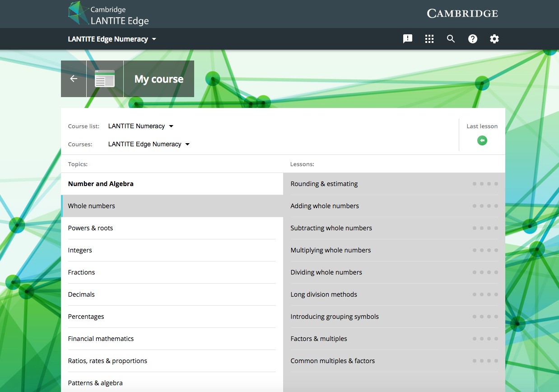Open the Multiplying whole numbers lesson
Image resolution: width=559 pixels, height=392 pixels.
click(x=394, y=250)
